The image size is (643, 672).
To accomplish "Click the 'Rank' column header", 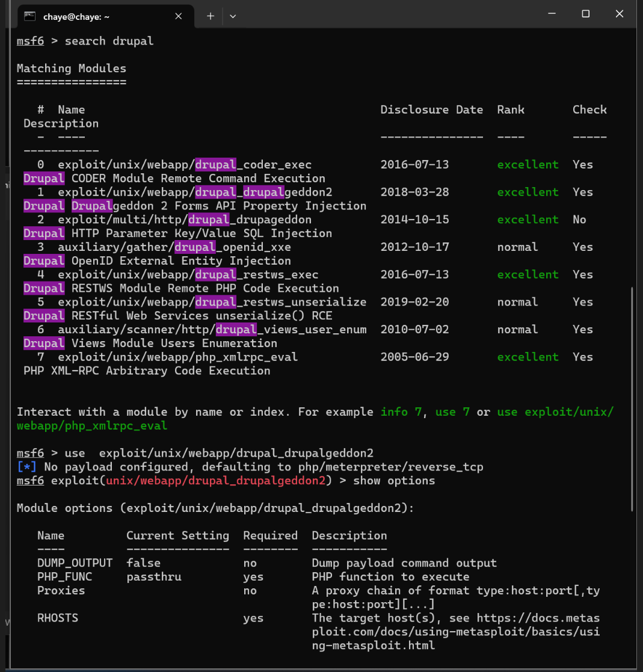I will (x=511, y=109).
